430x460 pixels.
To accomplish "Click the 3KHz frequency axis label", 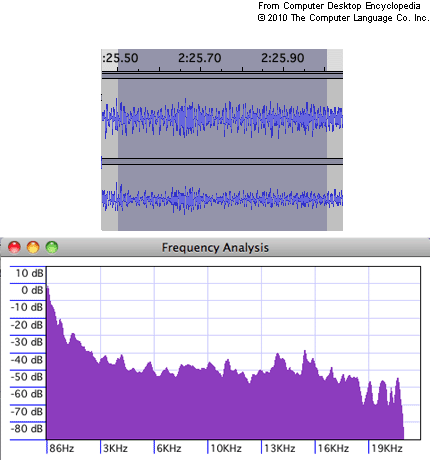I will click(x=115, y=448).
